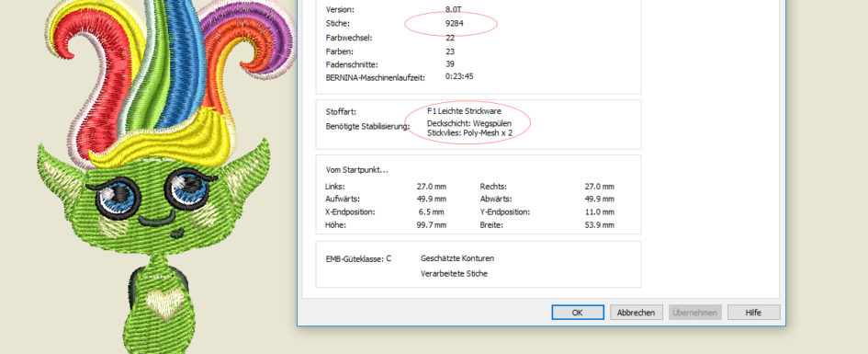Click the Geschätzte Konturen text

[457, 258]
